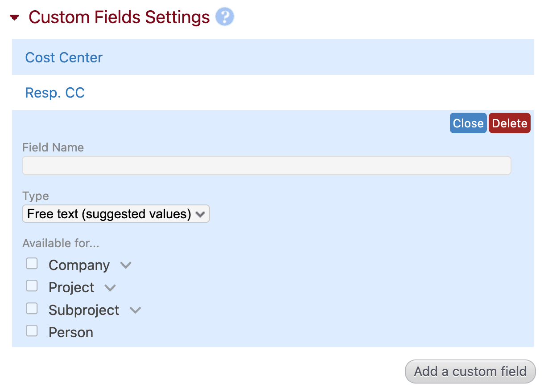Collapse the Custom Fields Settings section
This screenshot has height=392, width=544.
click(x=13, y=17)
